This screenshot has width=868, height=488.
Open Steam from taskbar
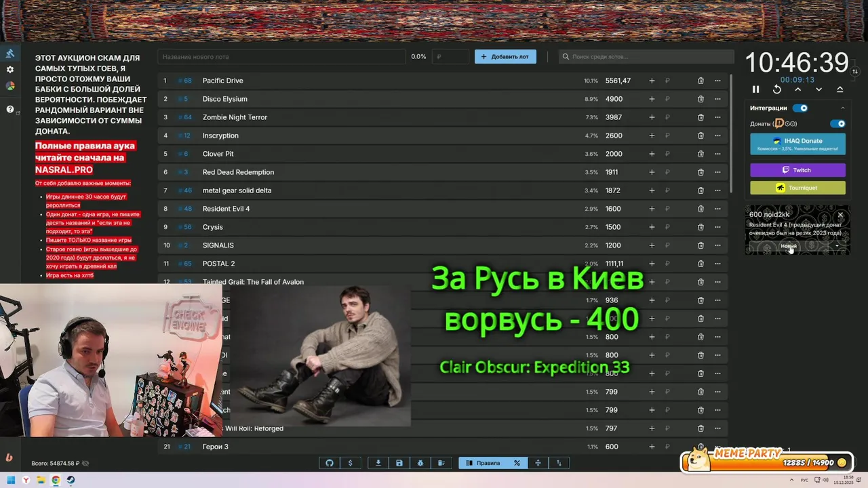click(x=71, y=481)
